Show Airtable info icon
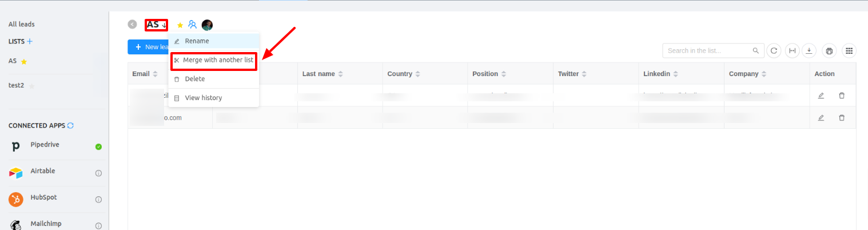 [x=98, y=173]
